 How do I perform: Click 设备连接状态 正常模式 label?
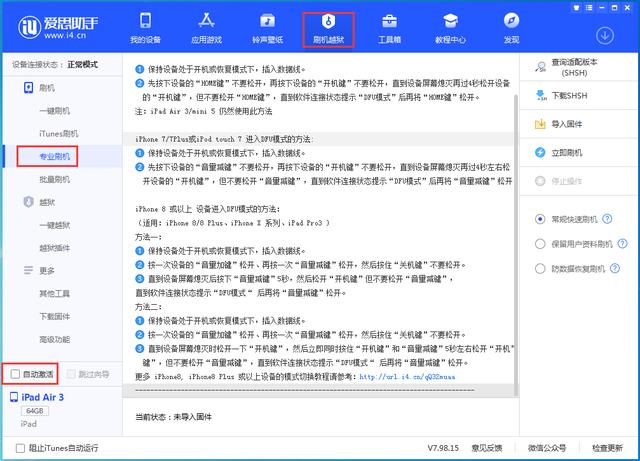[55, 65]
